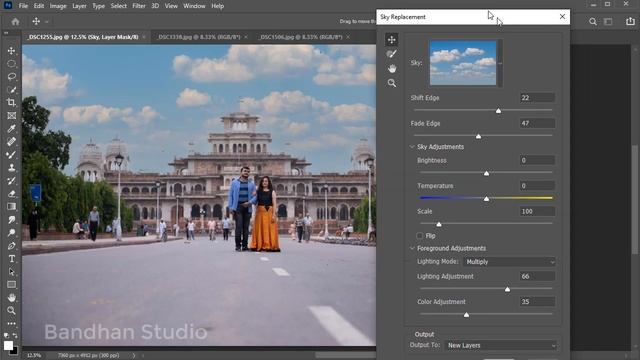Click the Scale value field showing 100
The width and height of the screenshot is (640, 360).
pos(537,211)
